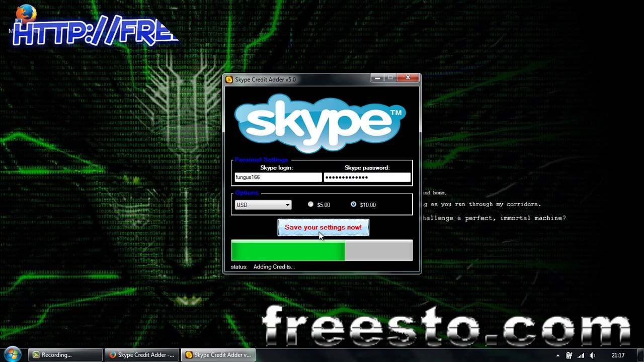Image resolution: width=644 pixels, height=362 pixels.
Task: Focus the Skype password field
Action: pyautogui.click(x=367, y=177)
